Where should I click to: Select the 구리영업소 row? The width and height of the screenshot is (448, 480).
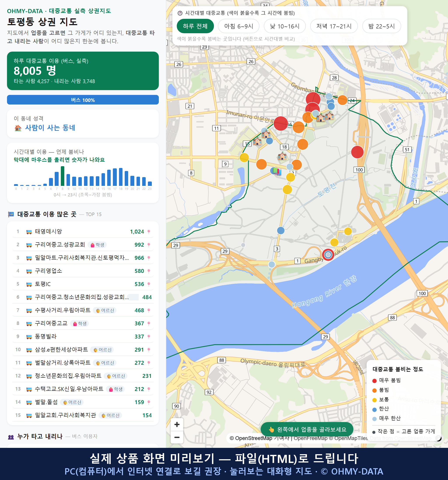click(x=83, y=271)
